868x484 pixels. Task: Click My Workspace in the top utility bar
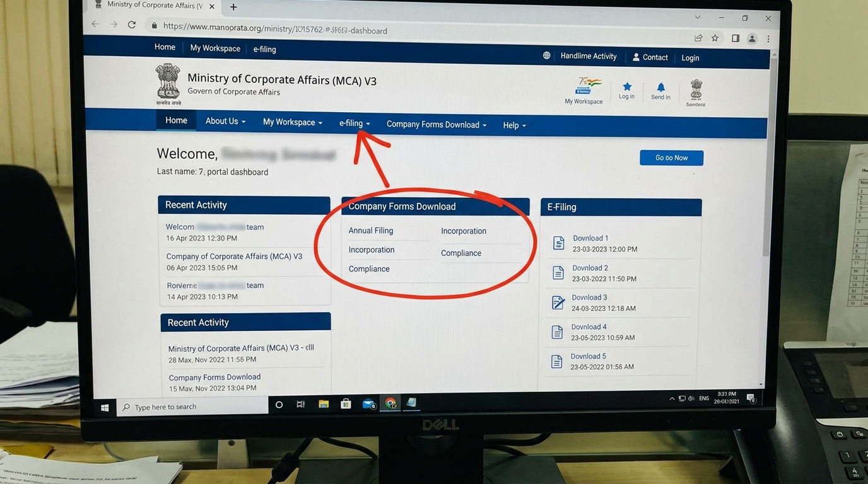coord(215,49)
